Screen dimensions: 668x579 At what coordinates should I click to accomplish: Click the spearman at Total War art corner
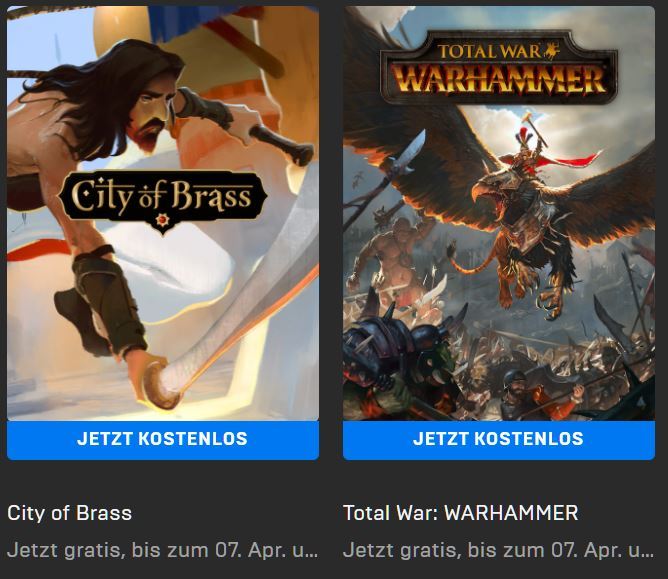click(541, 394)
